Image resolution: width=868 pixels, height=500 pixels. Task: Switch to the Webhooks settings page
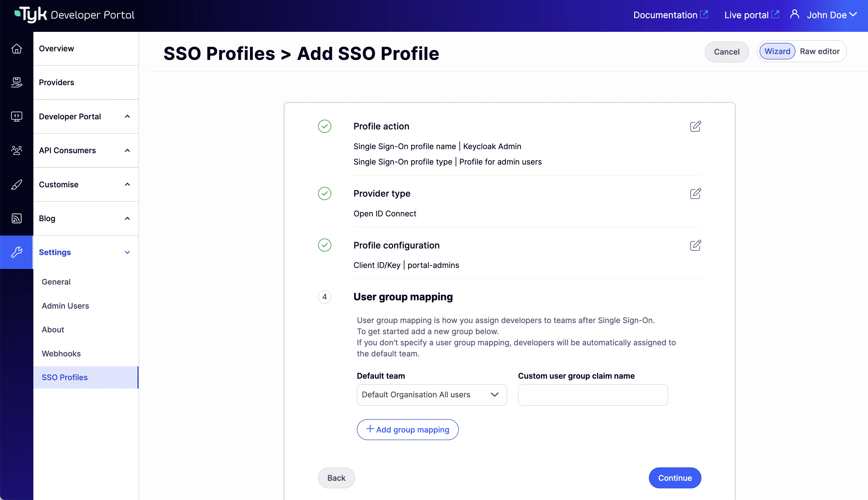[61, 354]
